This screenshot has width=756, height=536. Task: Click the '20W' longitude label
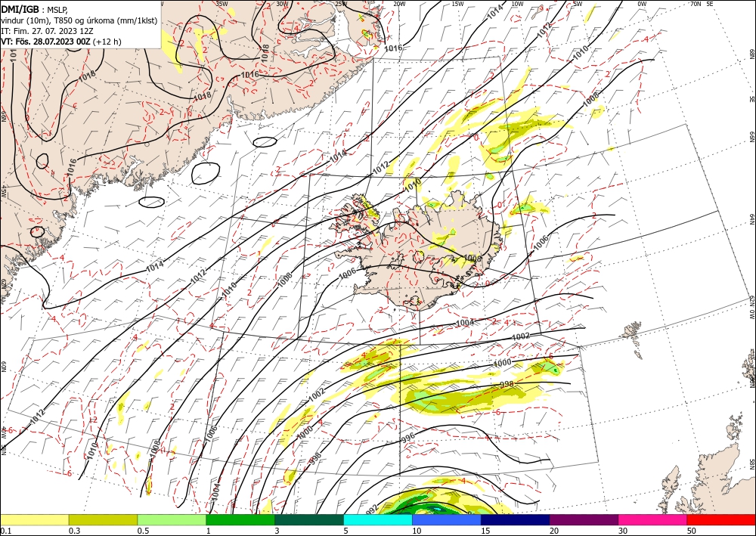click(399, 4)
